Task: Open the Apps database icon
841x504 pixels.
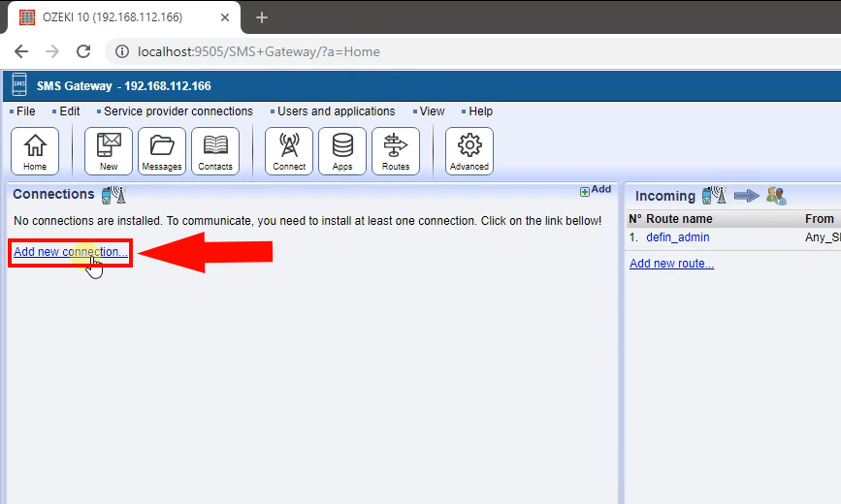Action: click(342, 151)
